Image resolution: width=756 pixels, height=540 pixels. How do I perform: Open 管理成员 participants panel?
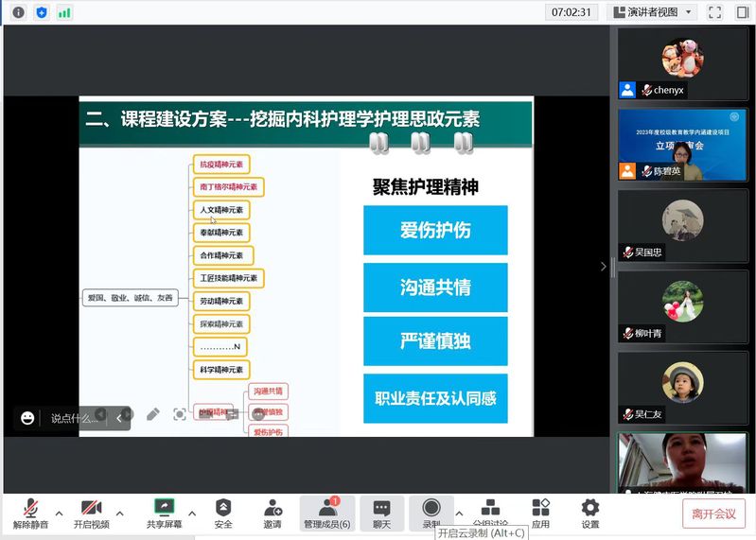pos(326,514)
